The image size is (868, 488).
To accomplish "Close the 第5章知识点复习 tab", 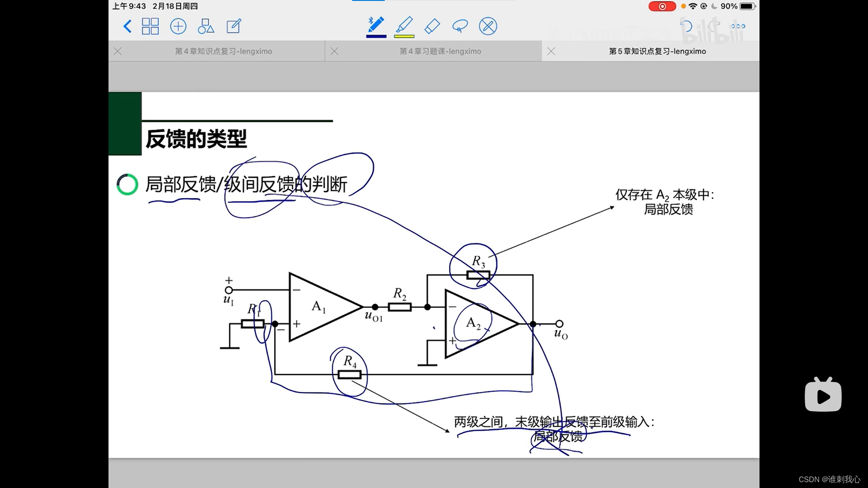I will (551, 52).
